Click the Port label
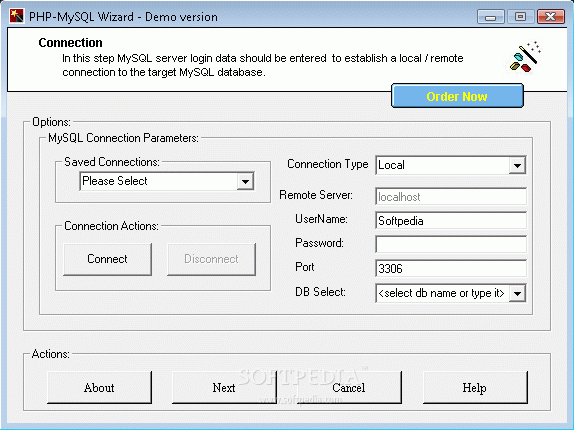 pos(305,267)
